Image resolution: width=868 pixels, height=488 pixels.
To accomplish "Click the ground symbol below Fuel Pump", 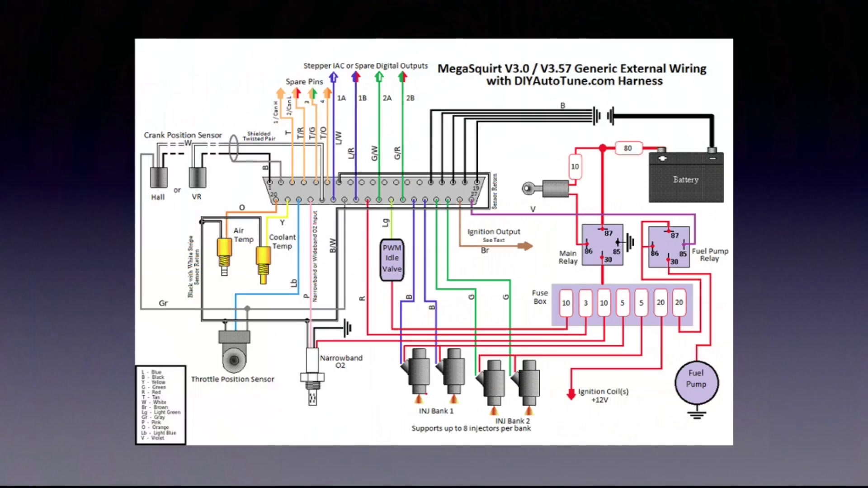I will coord(697,413).
